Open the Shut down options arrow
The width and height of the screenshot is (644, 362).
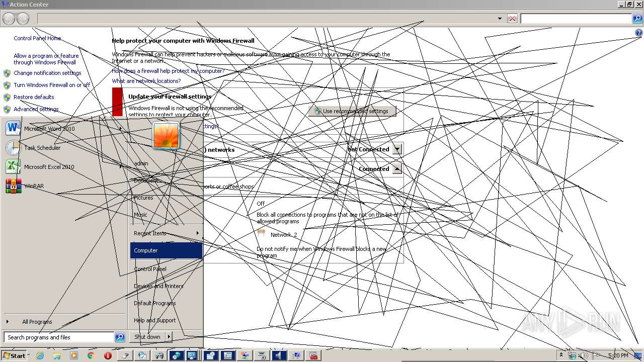169,337
